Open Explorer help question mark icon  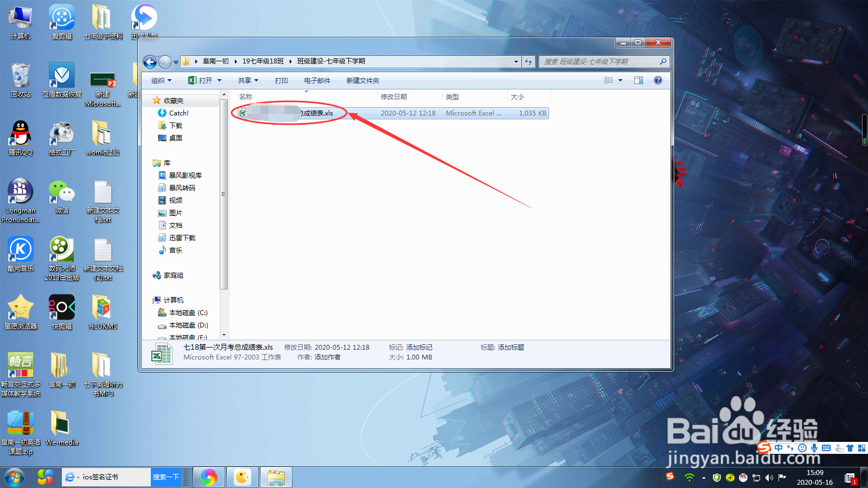[x=658, y=80]
